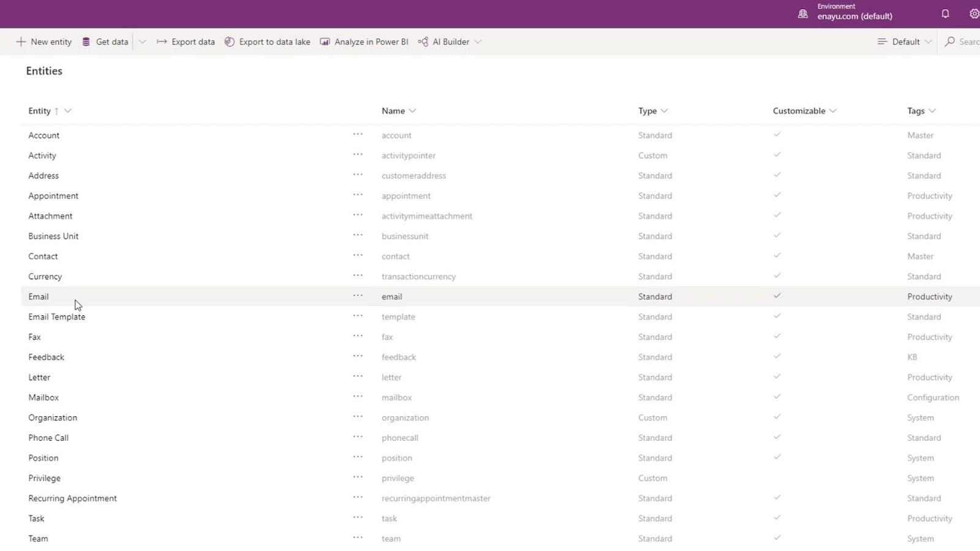Open more options for Email Template entity
Viewport: 980px width, 551px height.
coord(358,316)
